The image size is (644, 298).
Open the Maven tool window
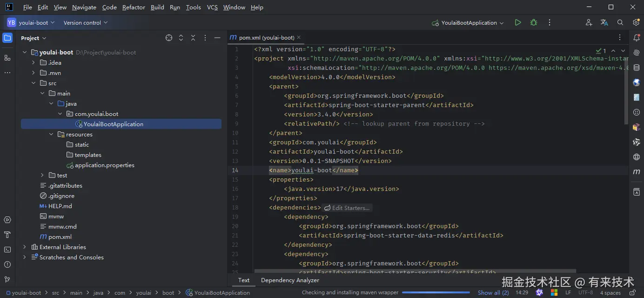(x=636, y=172)
